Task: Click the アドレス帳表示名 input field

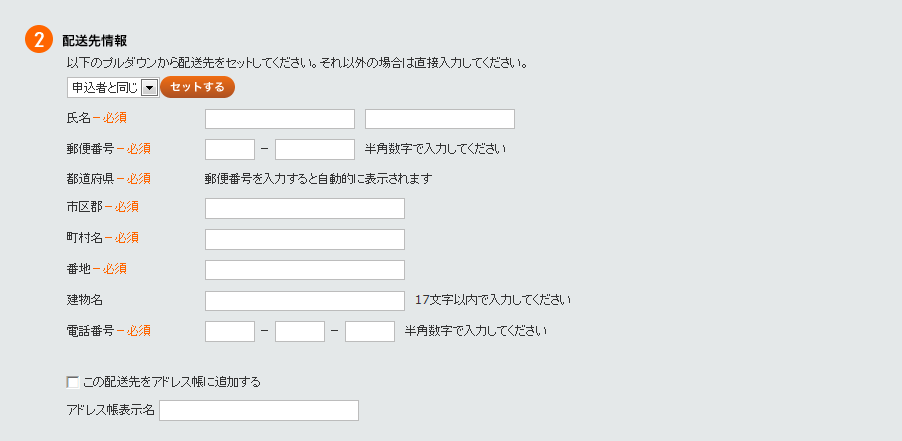Action: click(x=259, y=411)
